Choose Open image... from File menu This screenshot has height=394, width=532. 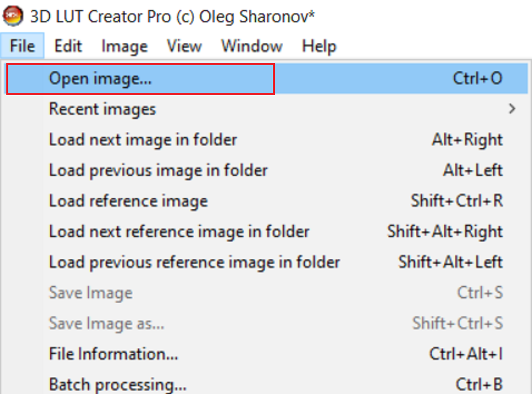coord(266,78)
